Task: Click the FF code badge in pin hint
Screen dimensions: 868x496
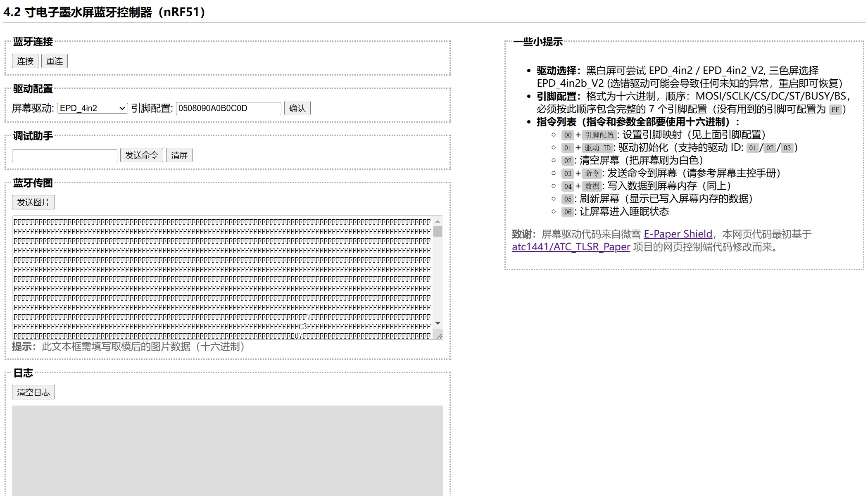Action: 835,109
